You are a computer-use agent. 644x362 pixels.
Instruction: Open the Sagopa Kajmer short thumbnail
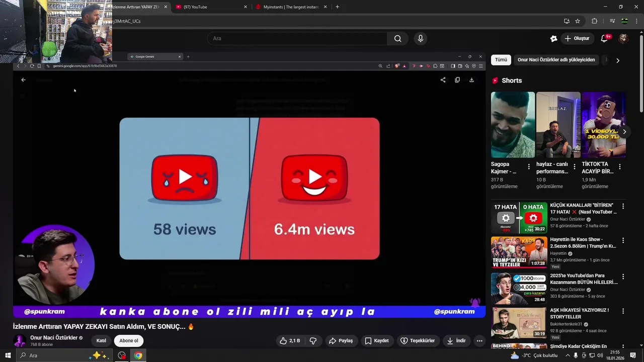pos(513,125)
